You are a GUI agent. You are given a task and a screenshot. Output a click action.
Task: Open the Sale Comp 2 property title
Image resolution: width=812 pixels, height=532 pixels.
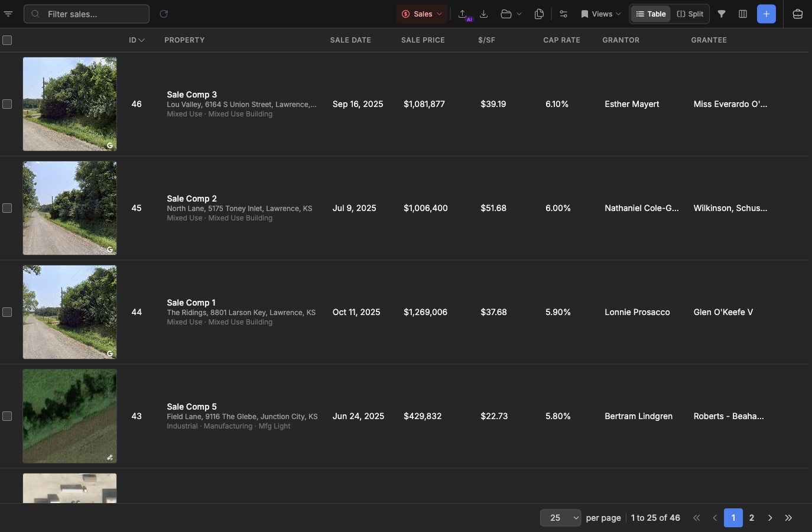coord(191,199)
